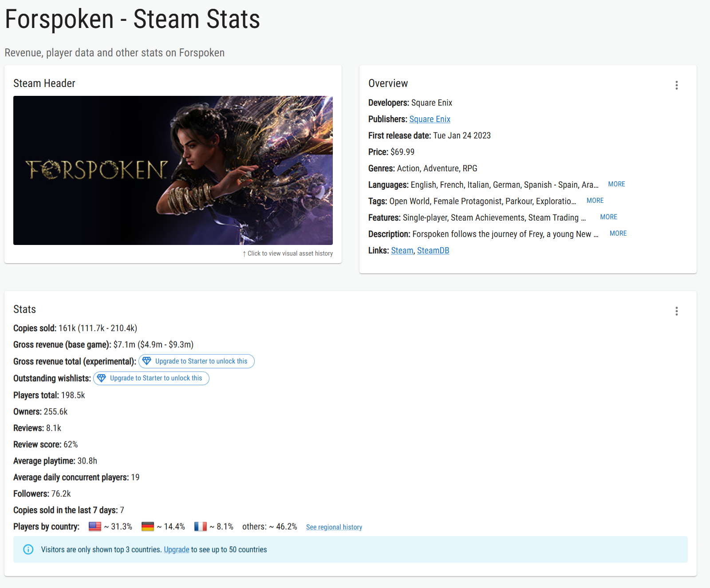Click the 'Genres: Action, Adventure, RPG' line
The width and height of the screenshot is (710, 588).
423,168
